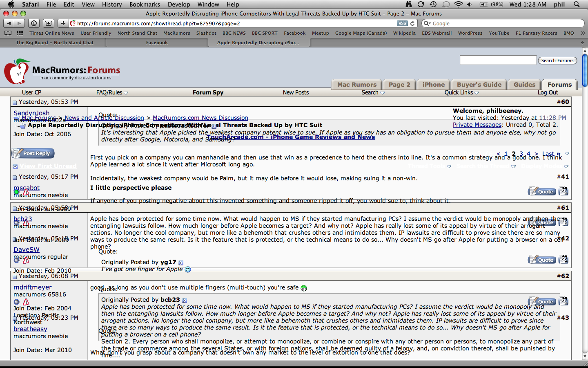Open the Thread Tools dropdown
This screenshot has height=368, width=588.
tap(449, 166)
